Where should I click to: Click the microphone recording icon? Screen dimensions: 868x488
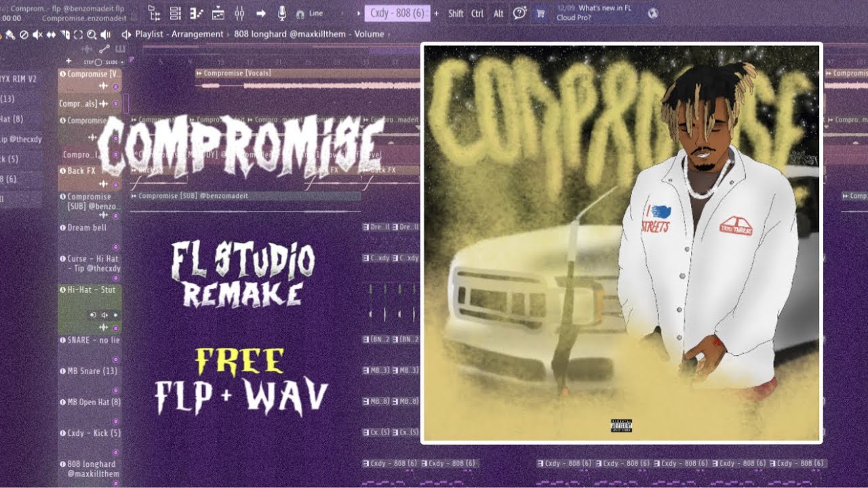[282, 14]
